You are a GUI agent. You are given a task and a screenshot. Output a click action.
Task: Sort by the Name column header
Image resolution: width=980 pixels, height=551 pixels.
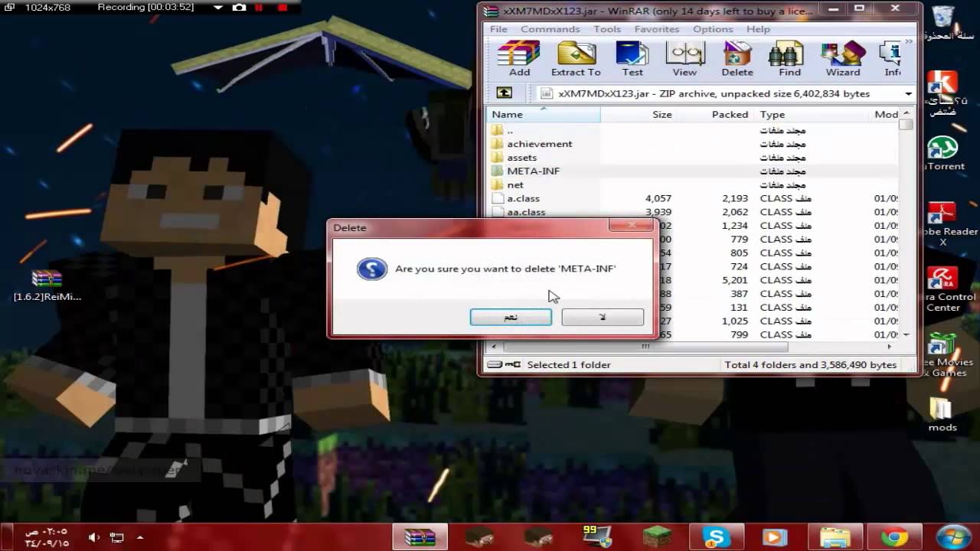point(543,114)
